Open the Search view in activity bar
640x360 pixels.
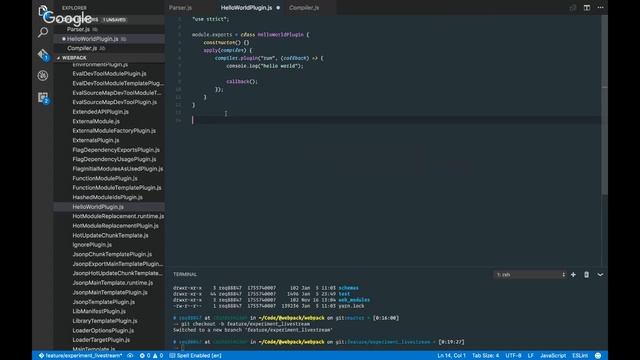[x=43, y=32]
